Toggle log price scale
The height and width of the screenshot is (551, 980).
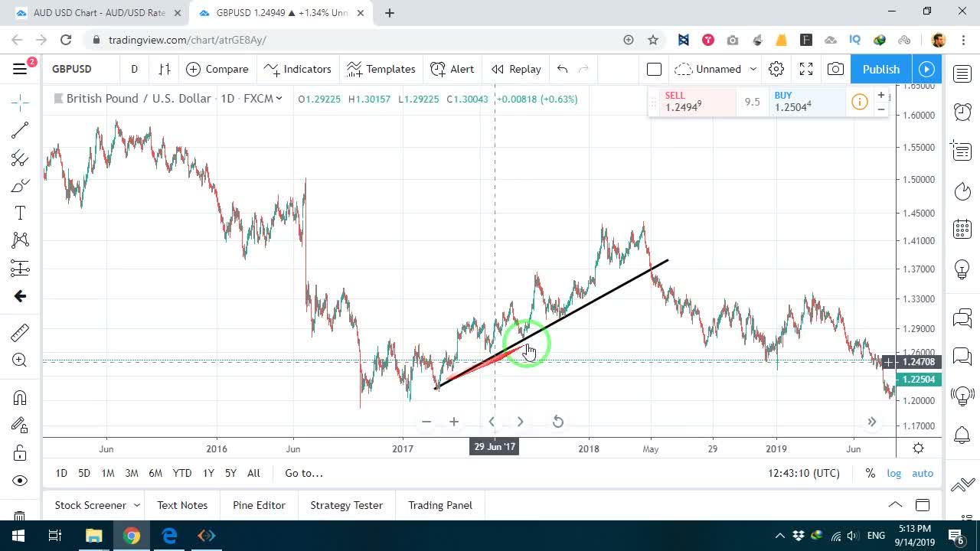coord(894,473)
